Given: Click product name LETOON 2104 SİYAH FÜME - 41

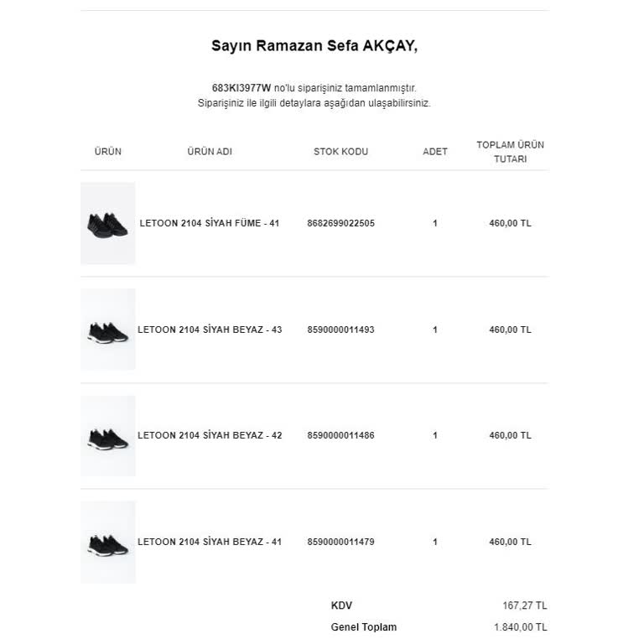Looking at the screenshot, I should (x=210, y=224).
